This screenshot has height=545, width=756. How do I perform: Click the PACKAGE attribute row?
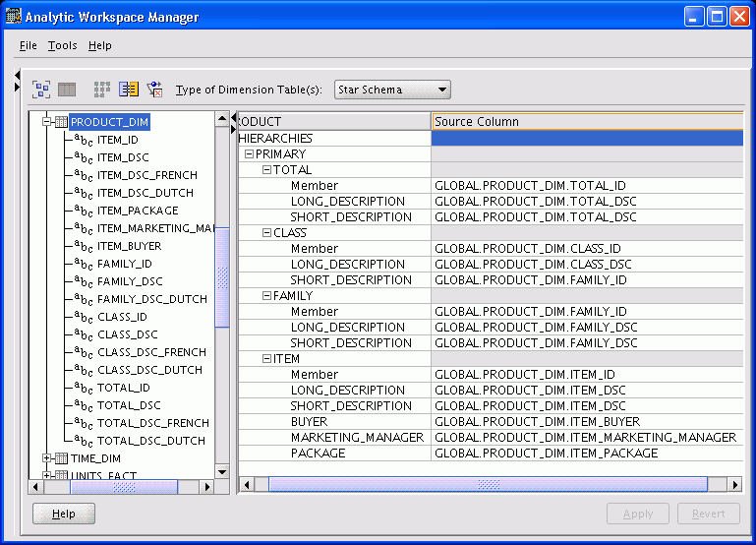click(334, 453)
